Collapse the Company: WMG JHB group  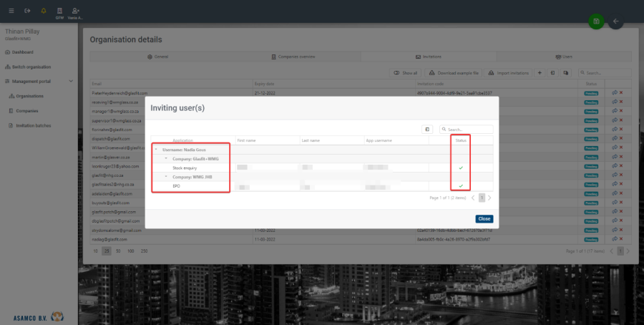166,176
